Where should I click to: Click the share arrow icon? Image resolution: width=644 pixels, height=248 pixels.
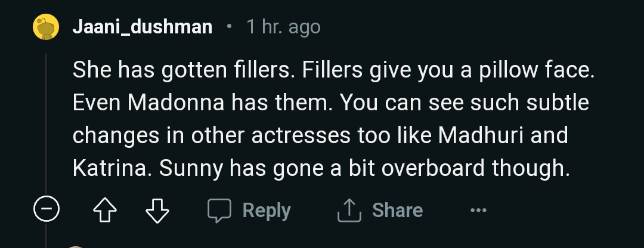(351, 210)
